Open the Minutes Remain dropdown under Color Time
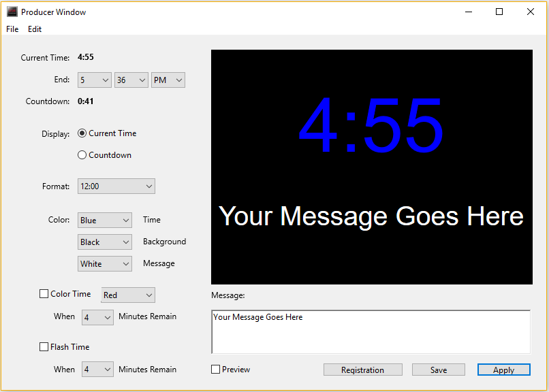The image size is (549, 392). [97, 317]
